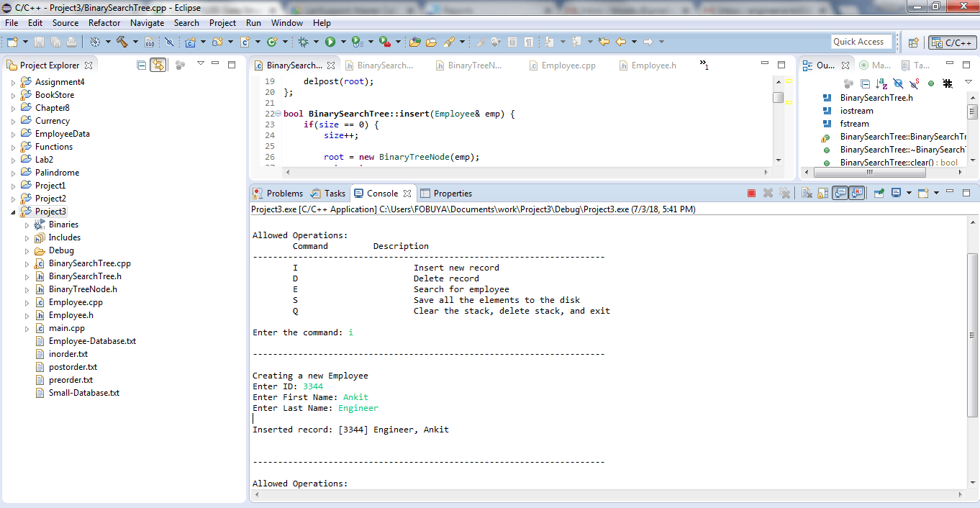Viewport: 980px width, 508px height.
Task: Toggle Scroll Lock in console toolbar
Action: 822,193
